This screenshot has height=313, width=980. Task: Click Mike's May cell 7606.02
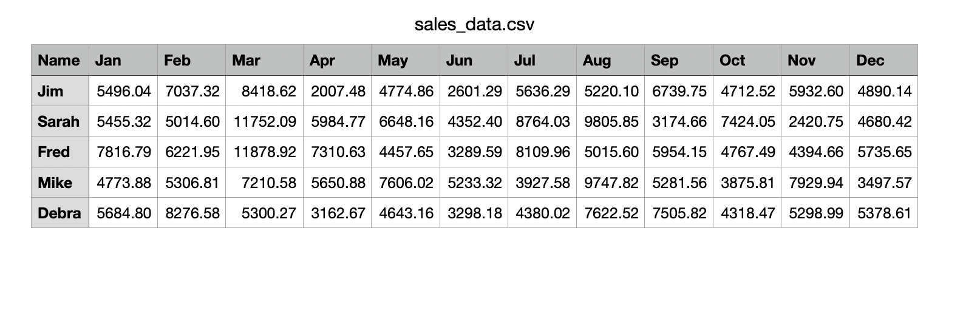click(406, 183)
